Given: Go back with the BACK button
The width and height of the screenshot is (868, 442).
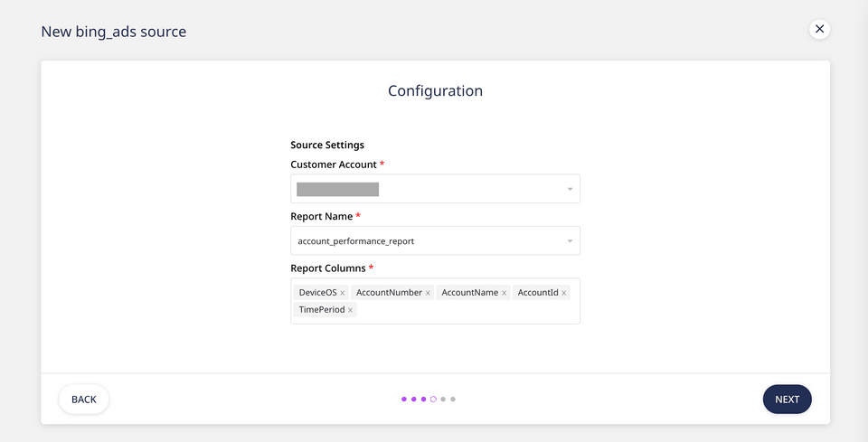Looking at the screenshot, I should (x=83, y=400).
